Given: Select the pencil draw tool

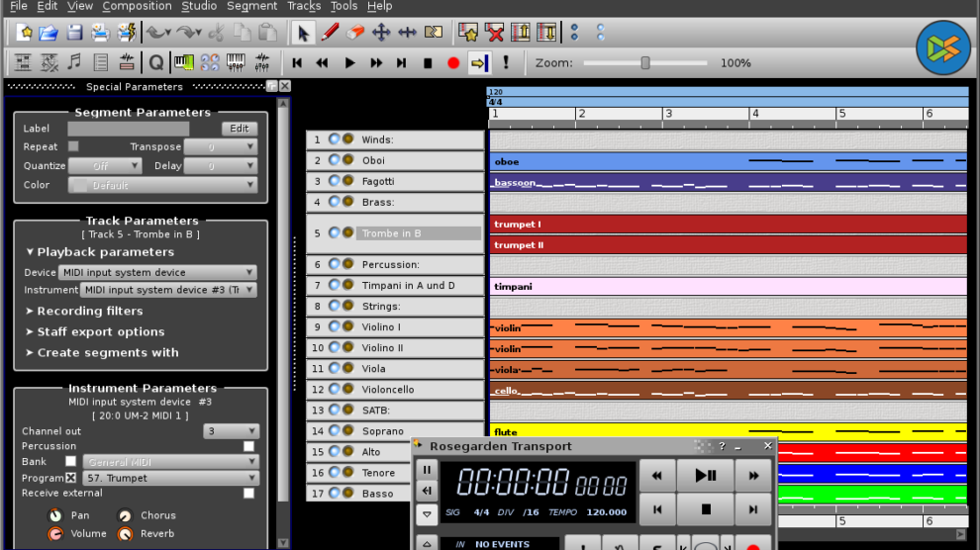Looking at the screenshot, I should (330, 33).
